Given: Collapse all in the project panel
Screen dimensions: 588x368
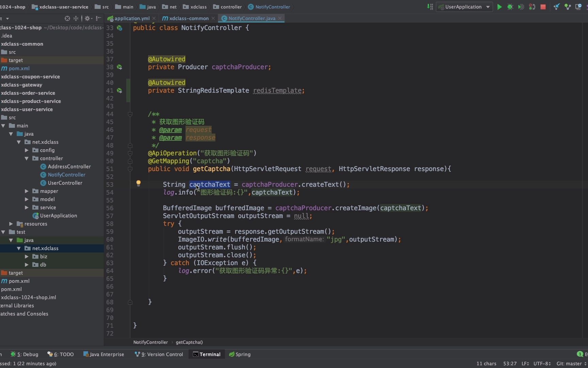Looking at the screenshot, I should tap(76, 18).
